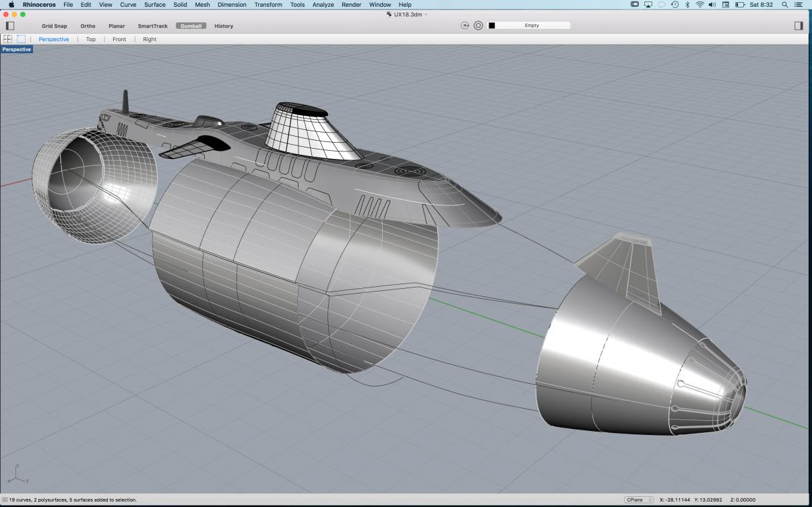Enable Ortho mode
This screenshot has width=812, height=507.
[x=88, y=26]
